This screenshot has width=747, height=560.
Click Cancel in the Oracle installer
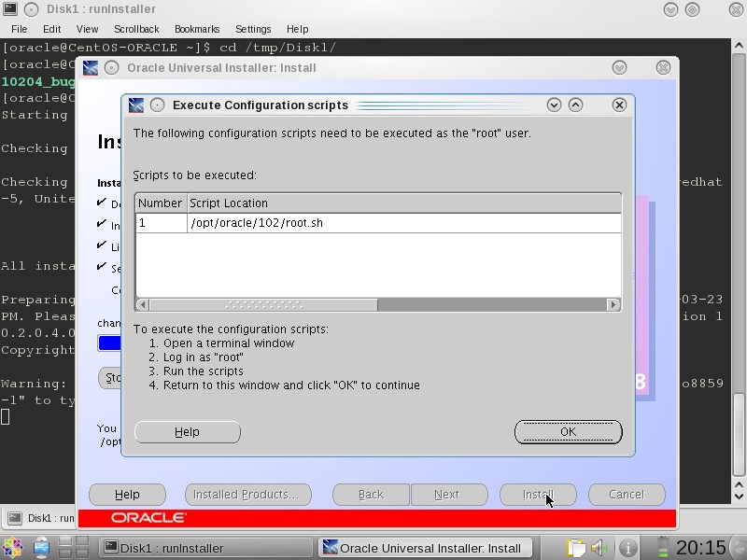[x=627, y=495]
